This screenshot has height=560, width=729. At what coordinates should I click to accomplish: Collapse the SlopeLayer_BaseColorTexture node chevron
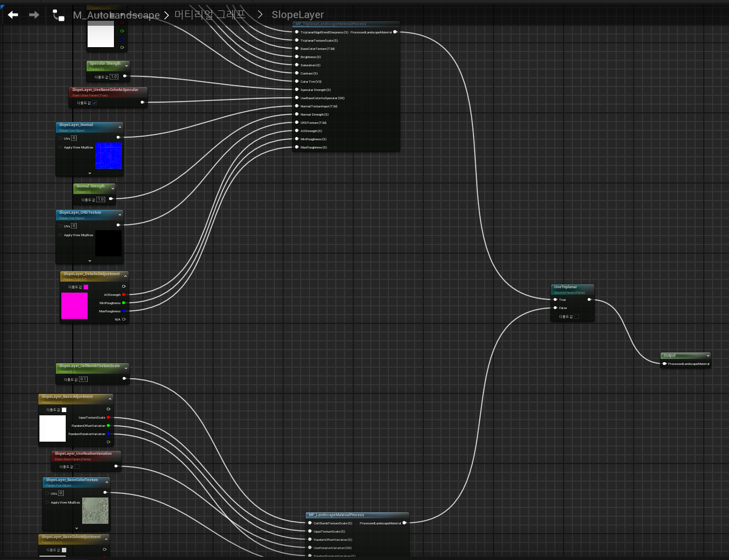coord(107,482)
